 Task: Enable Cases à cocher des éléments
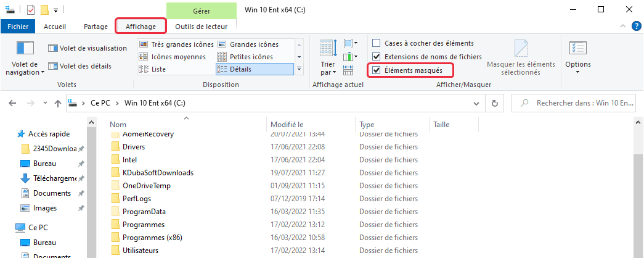(x=423, y=43)
